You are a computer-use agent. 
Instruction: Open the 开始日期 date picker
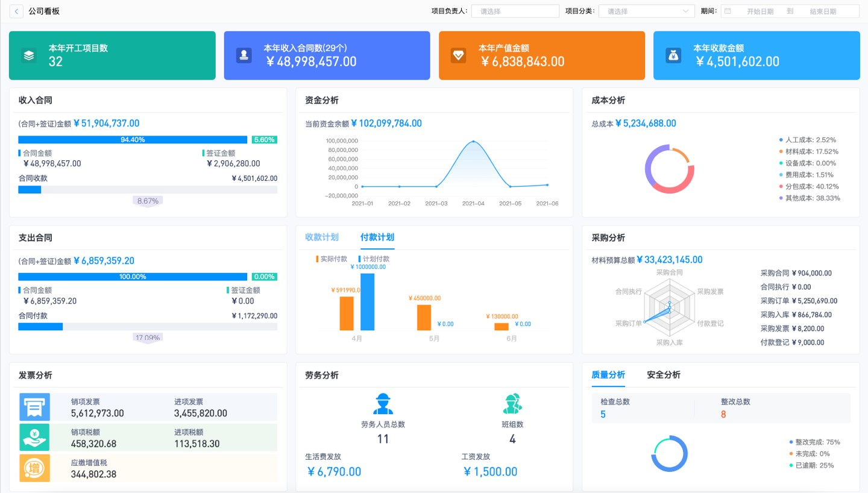click(759, 11)
